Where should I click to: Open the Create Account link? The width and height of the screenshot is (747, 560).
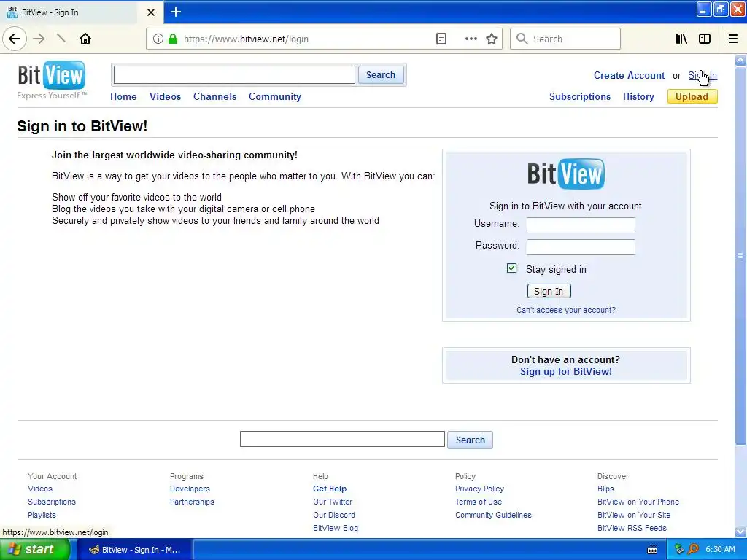tap(629, 75)
